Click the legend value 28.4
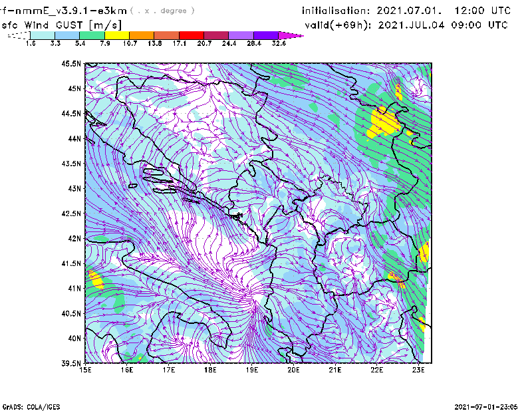Image resolution: width=532 pixels, height=411 pixels. (254, 43)
